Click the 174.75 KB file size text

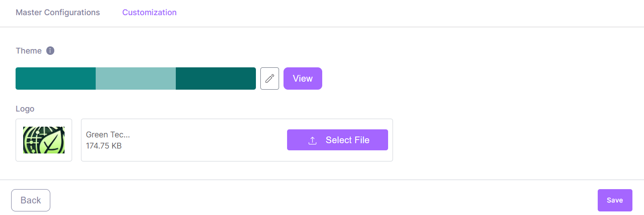[104, 146]
